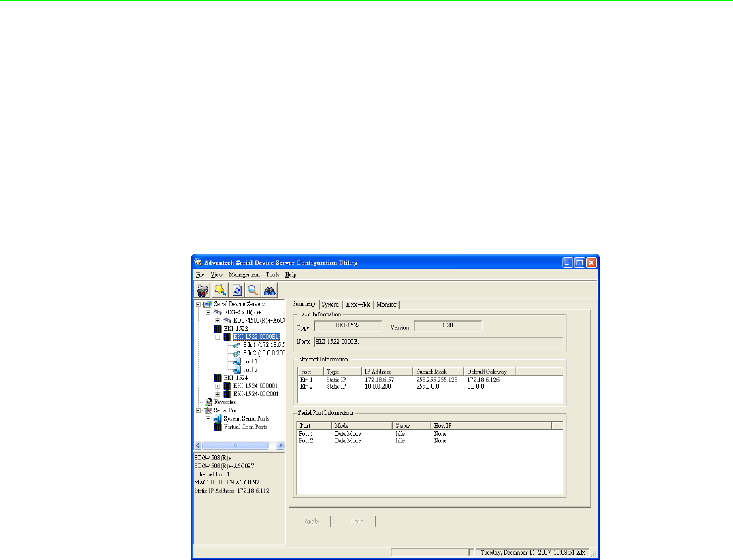Click Port 2 row in Serial Port Information
This screenshot has height=560, width=733.
click(429, 441)
